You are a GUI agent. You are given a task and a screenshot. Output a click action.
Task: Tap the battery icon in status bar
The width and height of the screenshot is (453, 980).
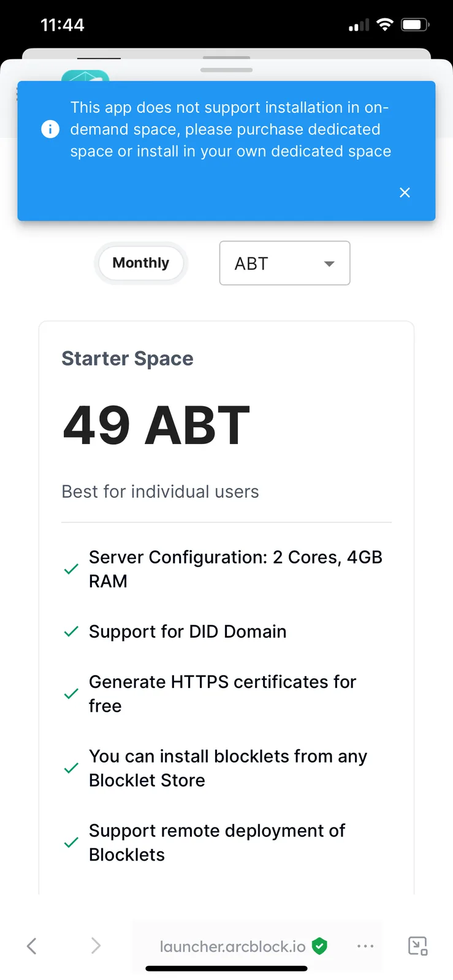point(415,24)
